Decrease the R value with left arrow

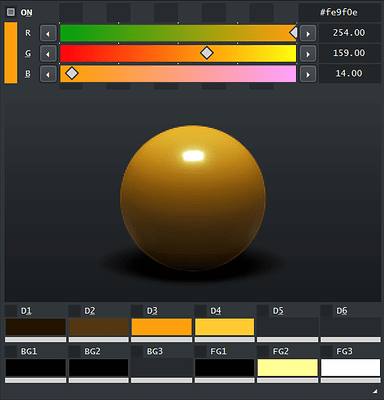point(48,33)
